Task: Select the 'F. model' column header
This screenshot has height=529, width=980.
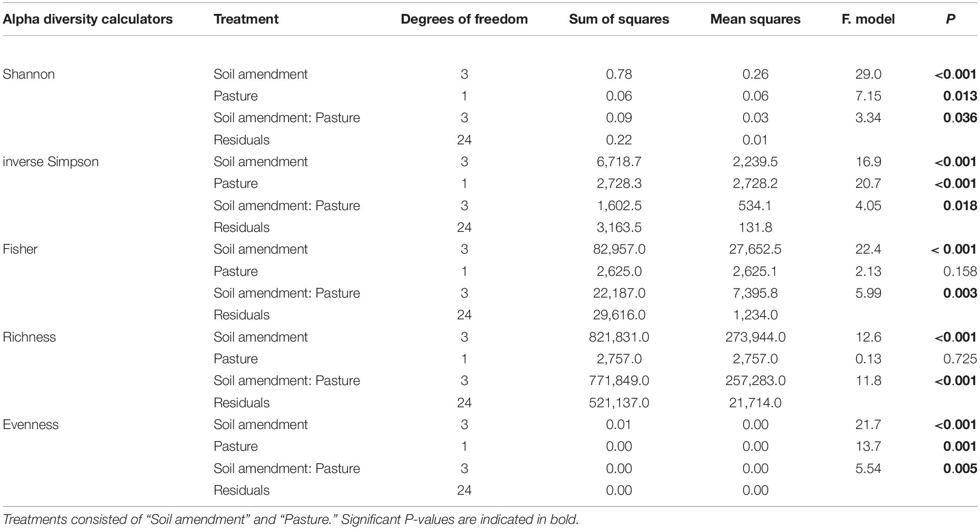Action: pyautogui.click(x=868, y=19)
